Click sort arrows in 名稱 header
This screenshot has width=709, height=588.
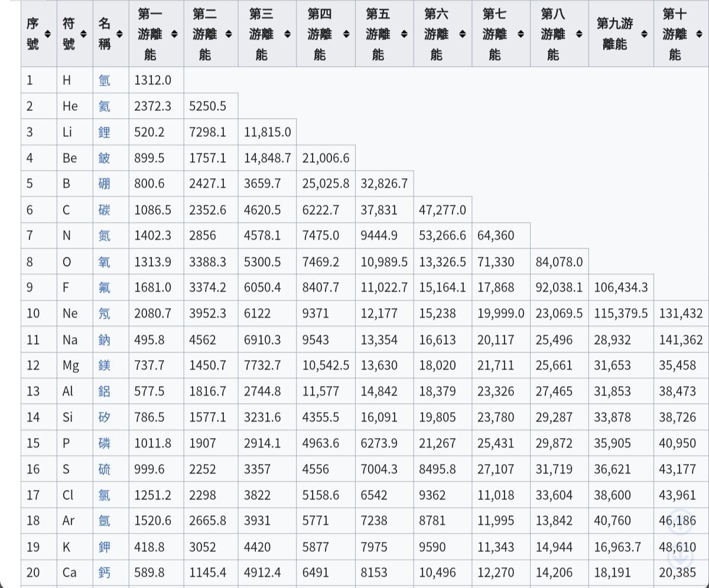pyautogui.click(x=119, y=34)
